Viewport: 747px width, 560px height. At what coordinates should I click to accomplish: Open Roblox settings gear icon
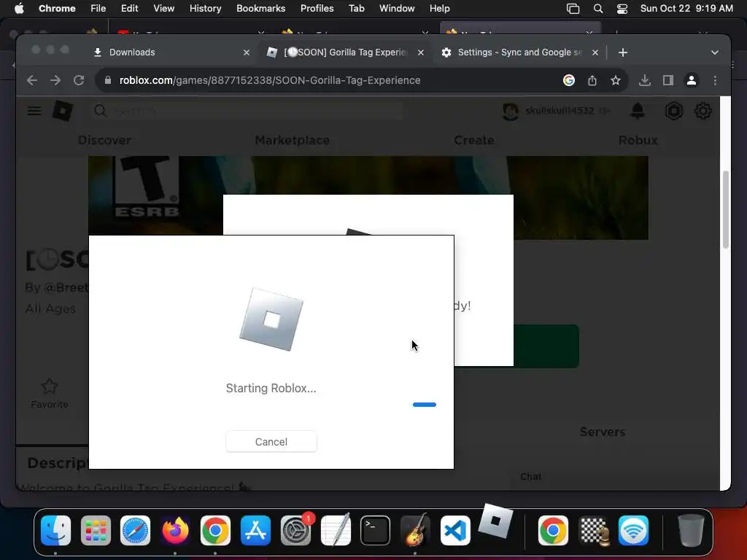[703, 111]
